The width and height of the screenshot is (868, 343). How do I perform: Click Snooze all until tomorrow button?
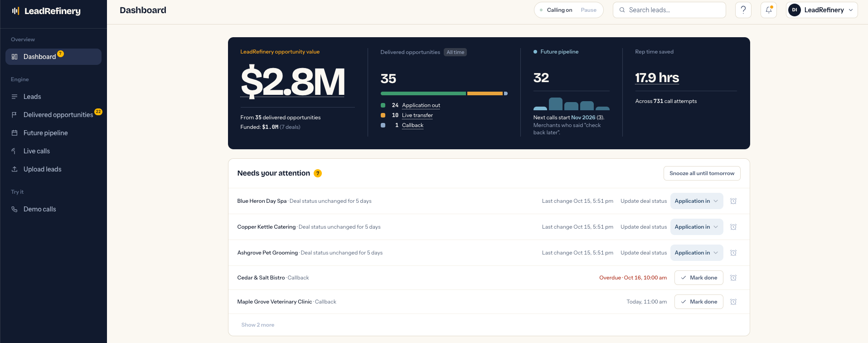(702, 173)
